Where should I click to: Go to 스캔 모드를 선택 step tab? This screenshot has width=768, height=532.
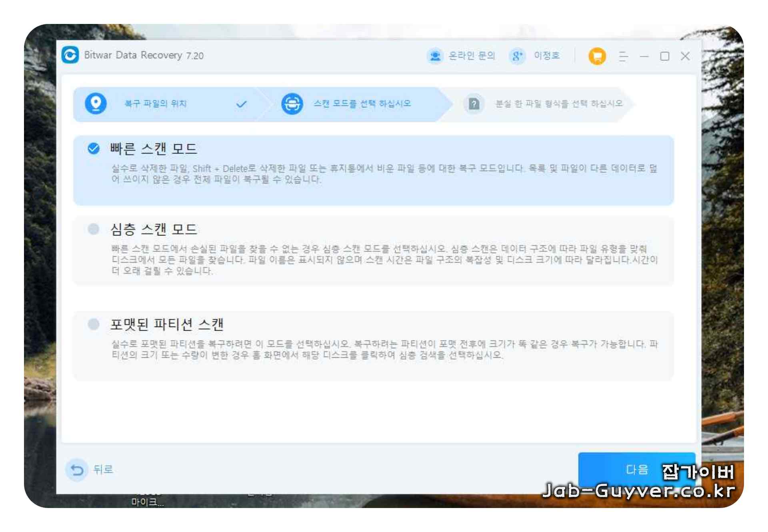(362, 104)
